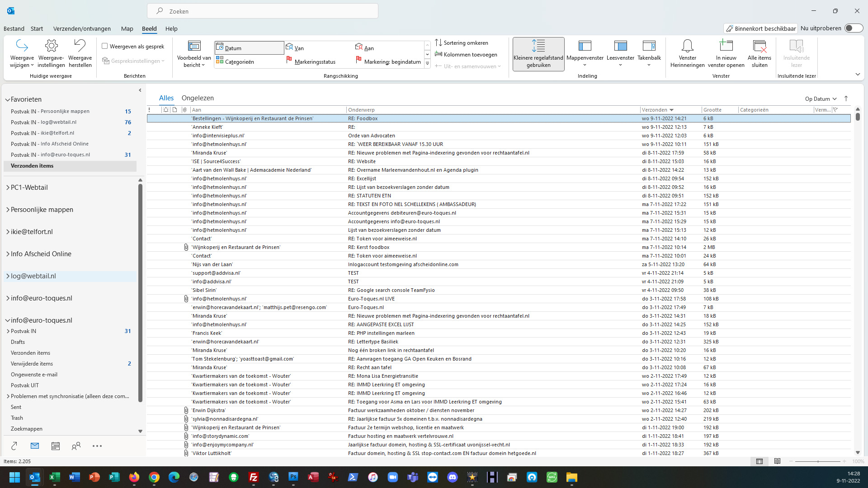Select the Alles filter tab

click(166, 98)
